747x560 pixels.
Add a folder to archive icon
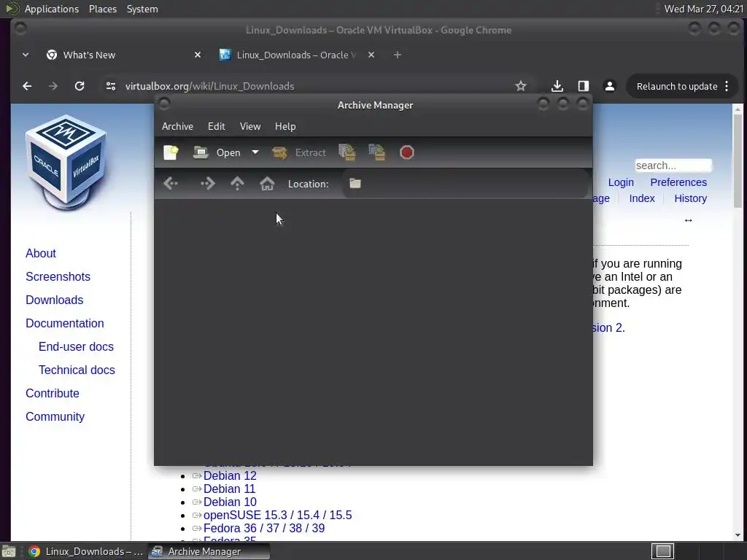[377, 152]
